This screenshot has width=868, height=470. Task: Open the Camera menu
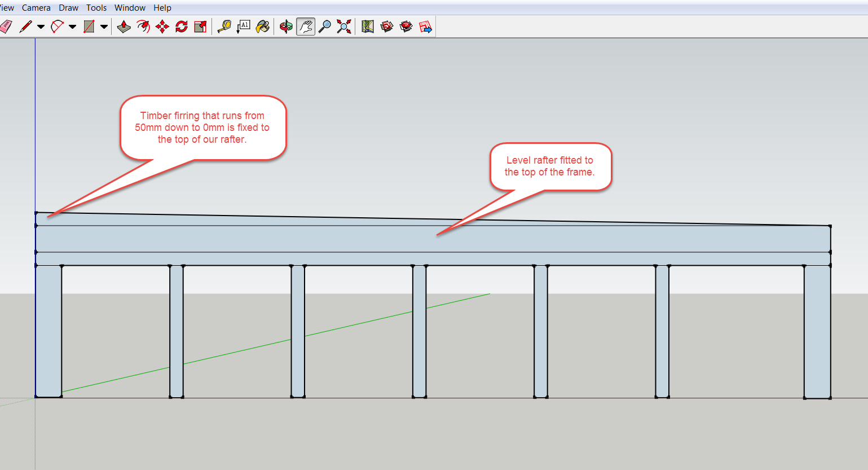coord(36,8)
